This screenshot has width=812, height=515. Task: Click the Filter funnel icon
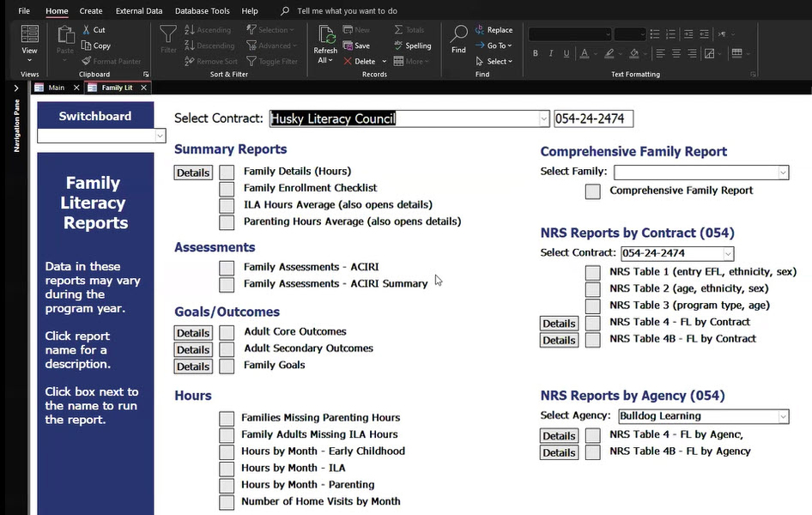pyautogui.click(x=167, y=39)
